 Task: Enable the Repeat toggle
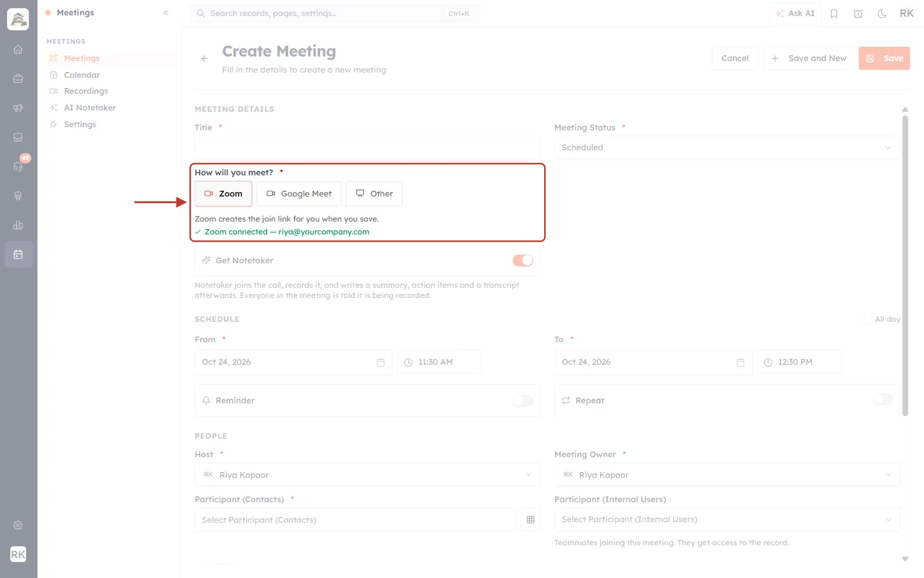click(x=883, y=399)
